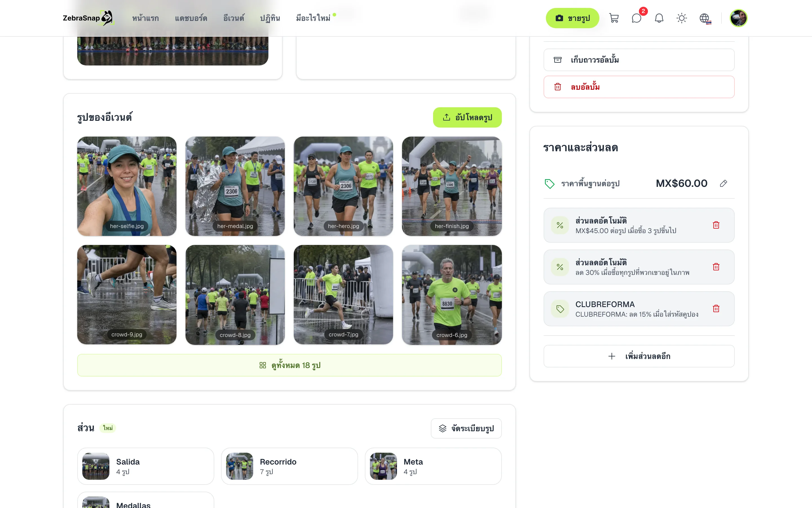This screenshot has height=508, width=812.
Task: Open crowd-6.jpg thumbnail
Action: click(452, 295)
